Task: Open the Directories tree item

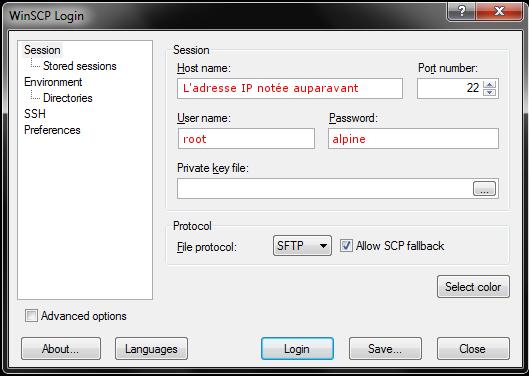Action: click(x=67, y=98)
